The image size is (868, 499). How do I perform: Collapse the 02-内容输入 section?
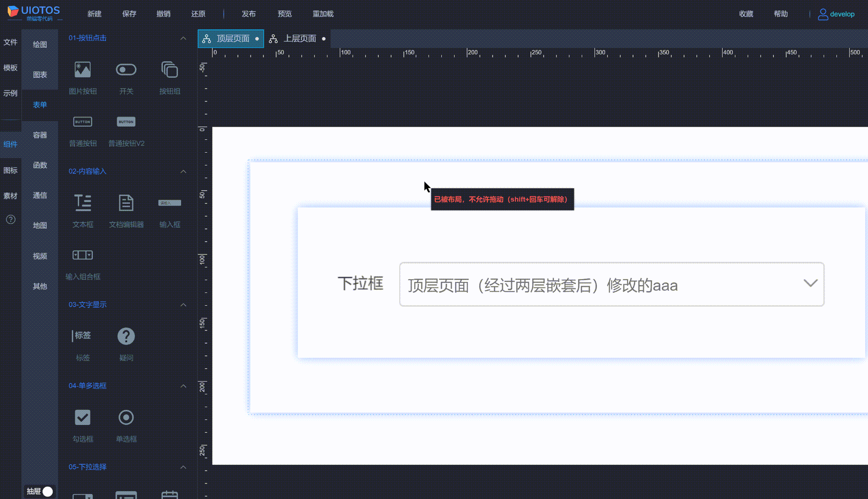coord(183,171)
